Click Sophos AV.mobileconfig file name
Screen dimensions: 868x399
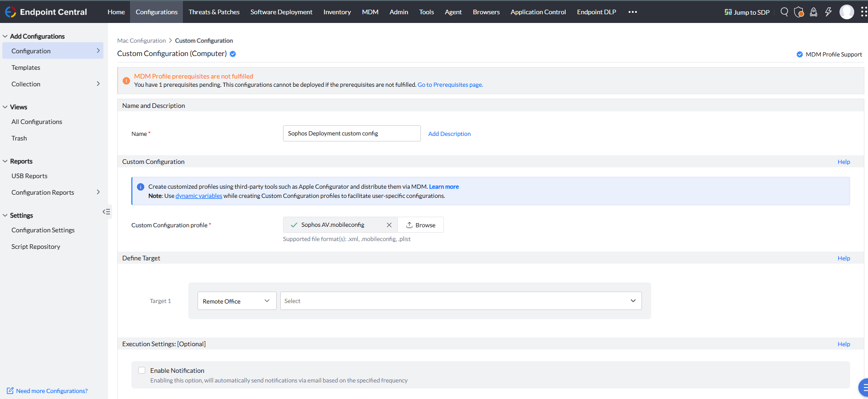333,225
